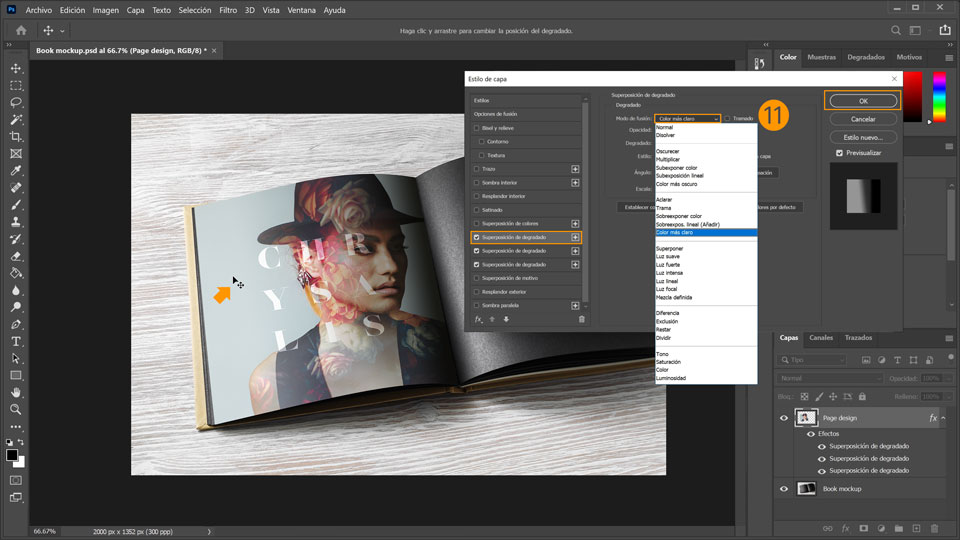Click the foreground color swatch
Image resolution: width=960 pixels, height=540 pixels.
coord(12,455)
